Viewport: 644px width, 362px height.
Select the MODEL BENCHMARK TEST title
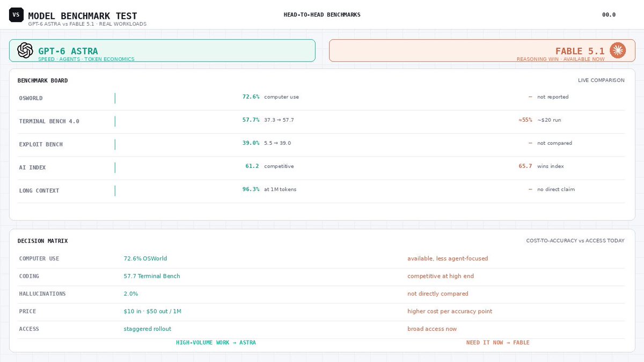pos(83,16)
